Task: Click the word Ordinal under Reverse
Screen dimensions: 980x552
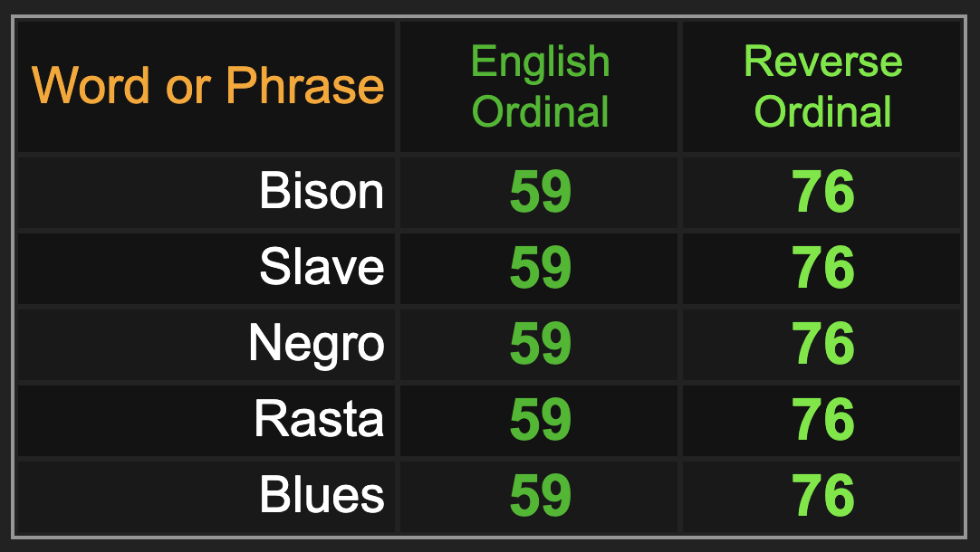Action: [x=822, y=112]
